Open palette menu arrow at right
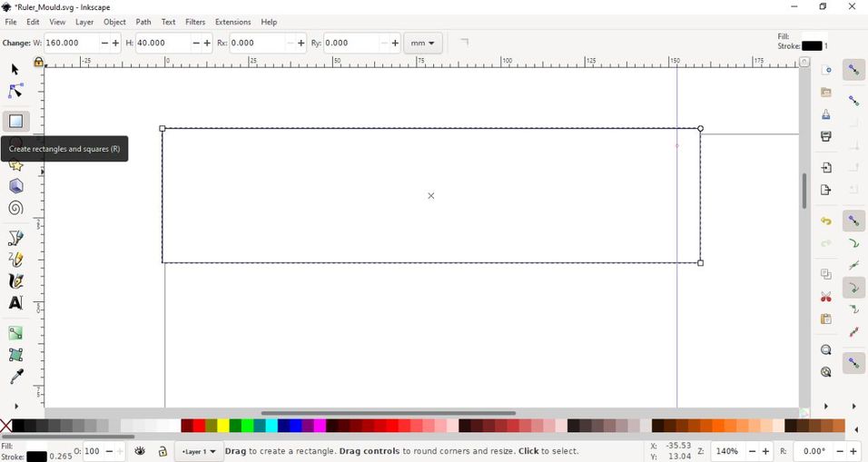The height and width of the screenshot is (462, 868). 857,429
